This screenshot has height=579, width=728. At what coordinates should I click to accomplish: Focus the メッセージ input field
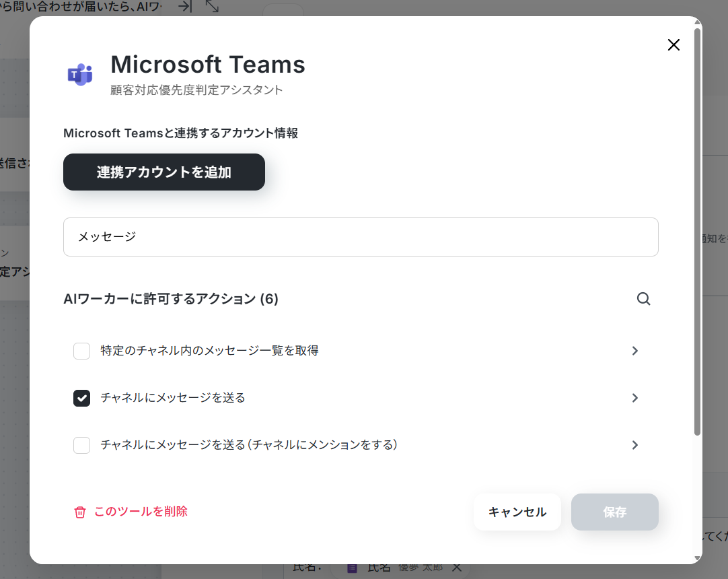(x=361, y=237)
